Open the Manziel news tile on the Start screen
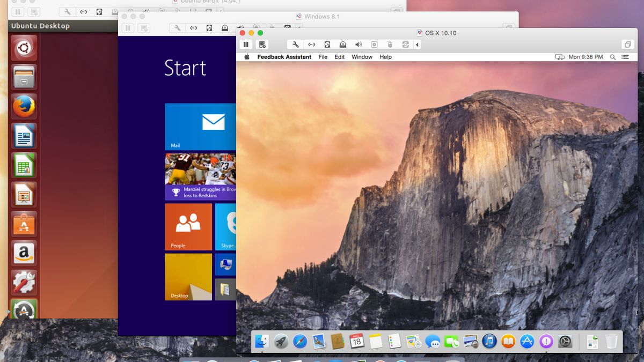Viewport: 644px width, 362px height. pyautogui.click(x=200, y=177)
